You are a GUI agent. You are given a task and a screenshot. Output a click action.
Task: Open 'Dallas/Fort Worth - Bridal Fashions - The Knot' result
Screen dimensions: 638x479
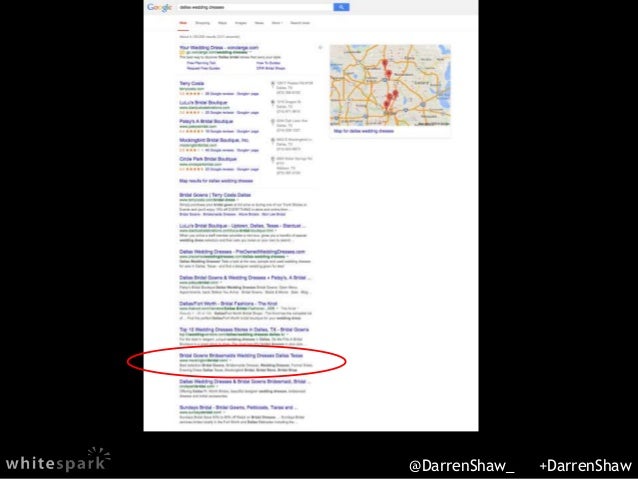[228, 304]
